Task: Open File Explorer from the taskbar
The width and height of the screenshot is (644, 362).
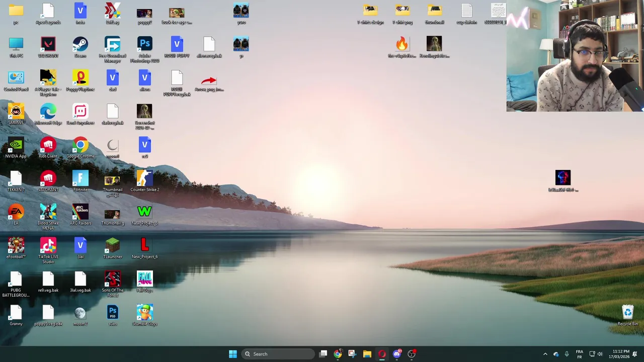Action: point(367,354)
